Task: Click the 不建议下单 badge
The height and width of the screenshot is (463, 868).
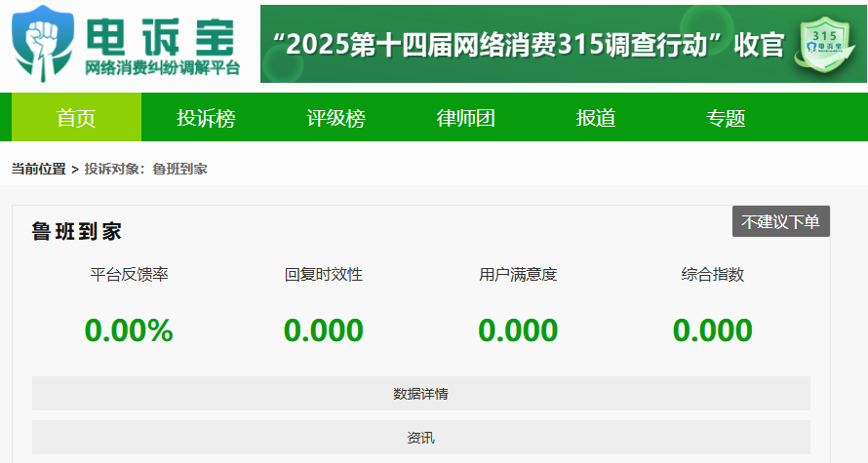Action: click(780, 221)
